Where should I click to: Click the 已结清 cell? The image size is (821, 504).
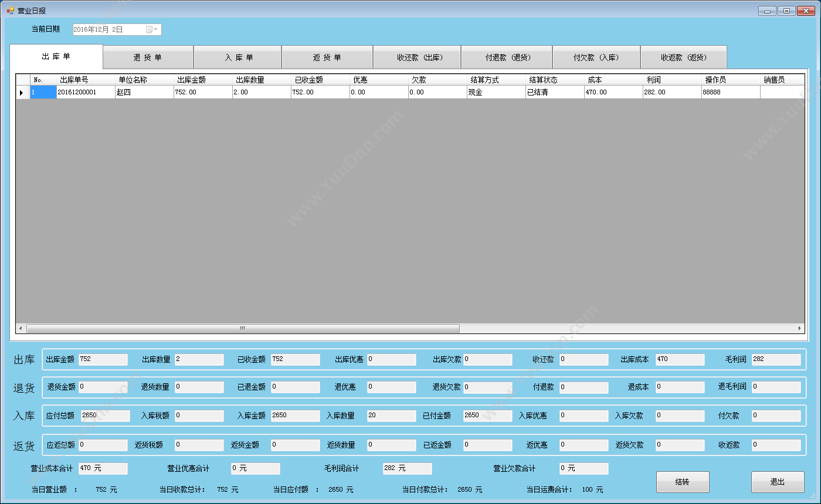555,92
